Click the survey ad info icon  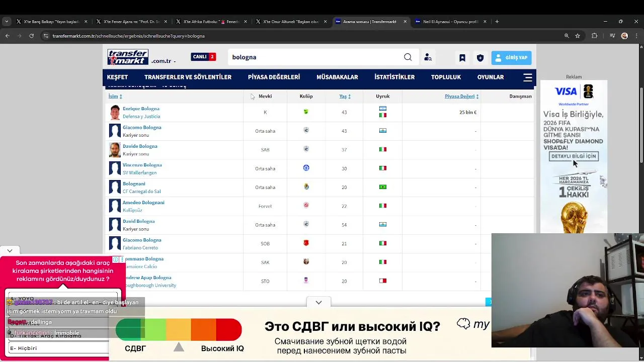point(116,259)
